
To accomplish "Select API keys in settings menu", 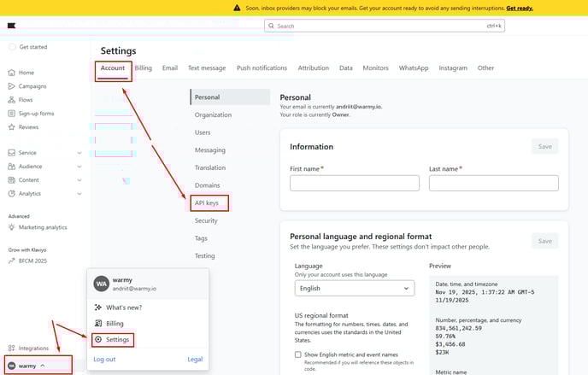I will [x=208, y=202].
